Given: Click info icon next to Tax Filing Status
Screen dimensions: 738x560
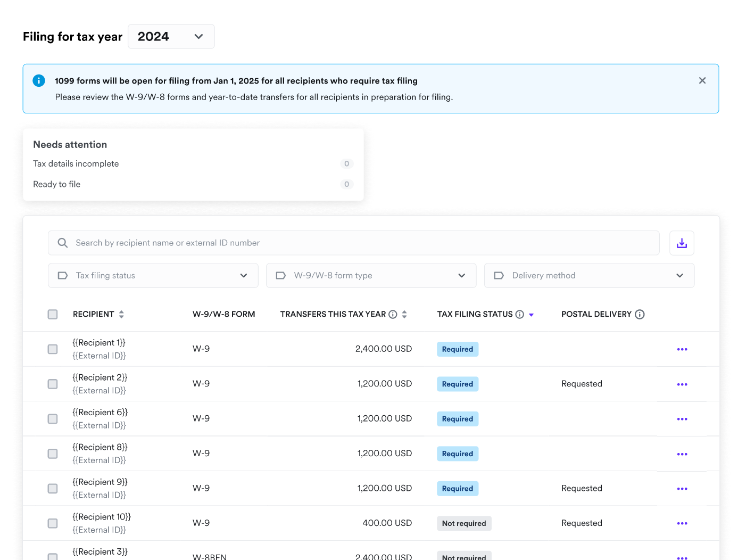Looking at the screenshot, I should click(520, 315).
